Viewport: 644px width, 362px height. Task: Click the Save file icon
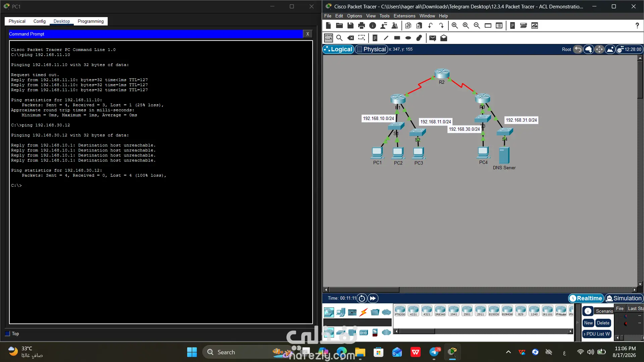[350, 26]
